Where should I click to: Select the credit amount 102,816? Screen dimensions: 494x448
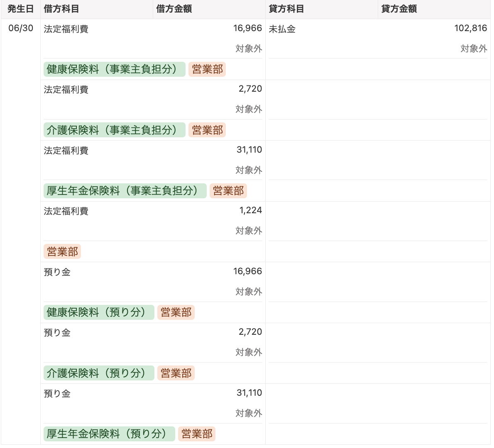471,28
